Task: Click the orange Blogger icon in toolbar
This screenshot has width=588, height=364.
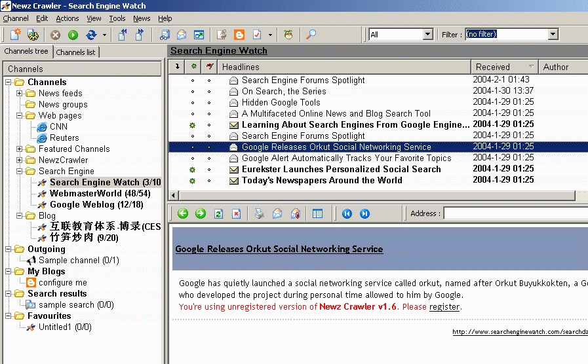Action: tap(239, 35)
